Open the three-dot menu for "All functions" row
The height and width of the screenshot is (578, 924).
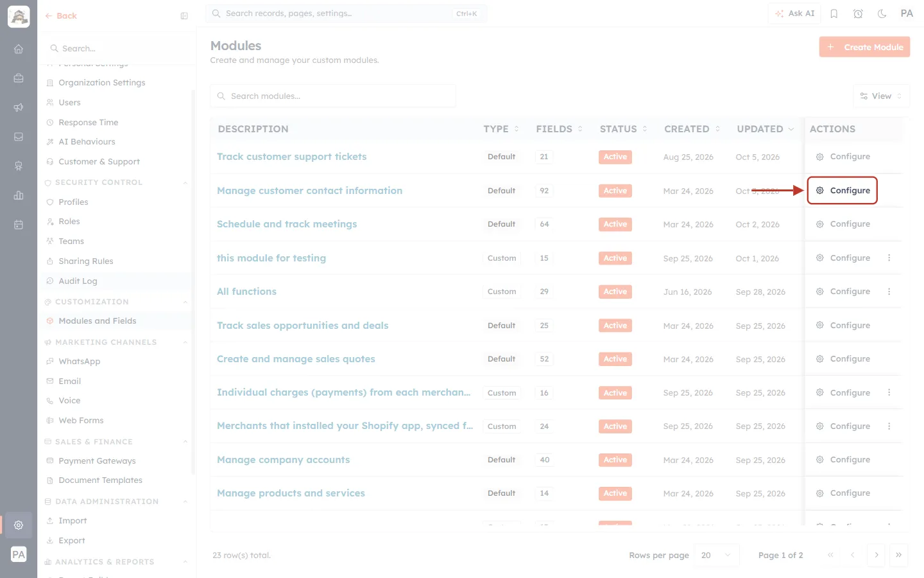[x=889, y=292]
